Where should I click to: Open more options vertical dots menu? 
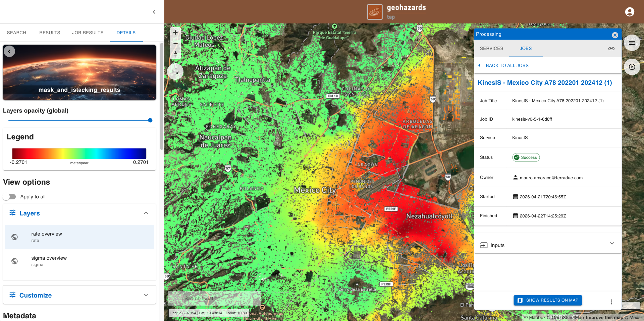(x=611, y=302)
